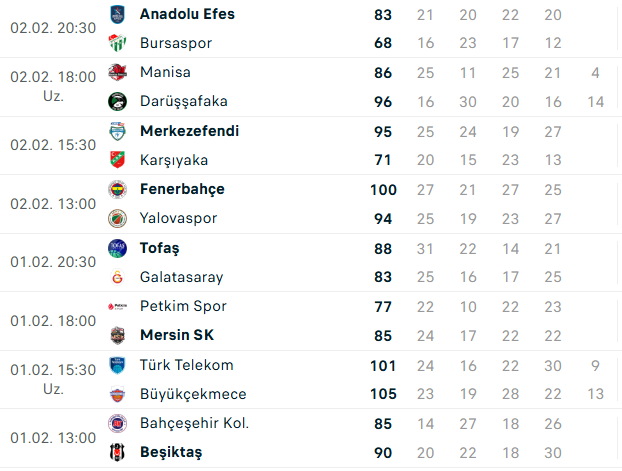The width and height of the screenshot is (622, 471).
Task: Click the Beşiktaş club crest
Action: click(117, 452)
